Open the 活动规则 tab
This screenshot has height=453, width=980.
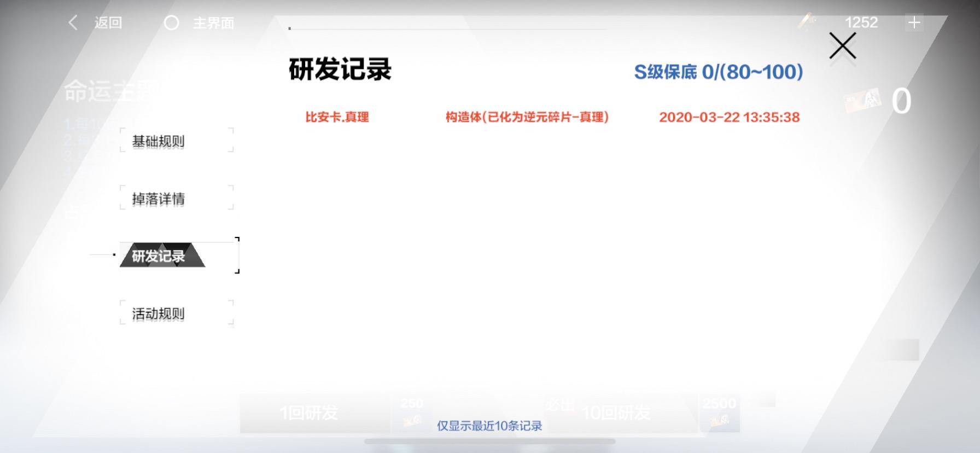(176, 313)
